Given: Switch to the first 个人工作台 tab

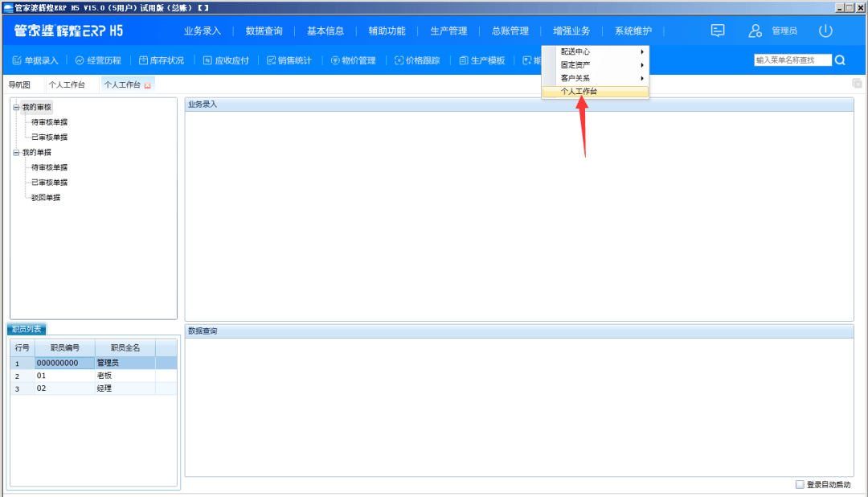Looking at the screenshot, I should [67, 84].
